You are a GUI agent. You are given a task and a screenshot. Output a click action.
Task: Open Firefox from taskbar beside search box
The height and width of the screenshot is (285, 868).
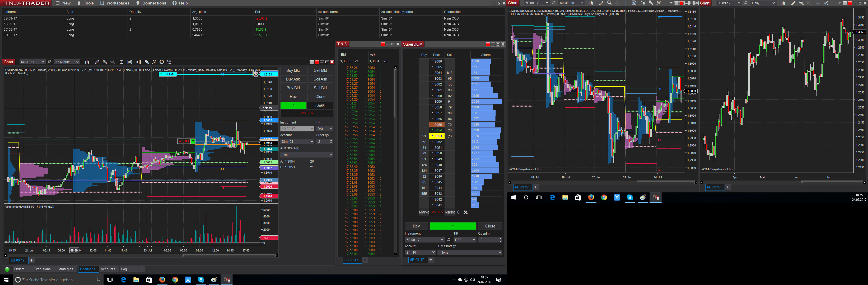click(162, 280)
